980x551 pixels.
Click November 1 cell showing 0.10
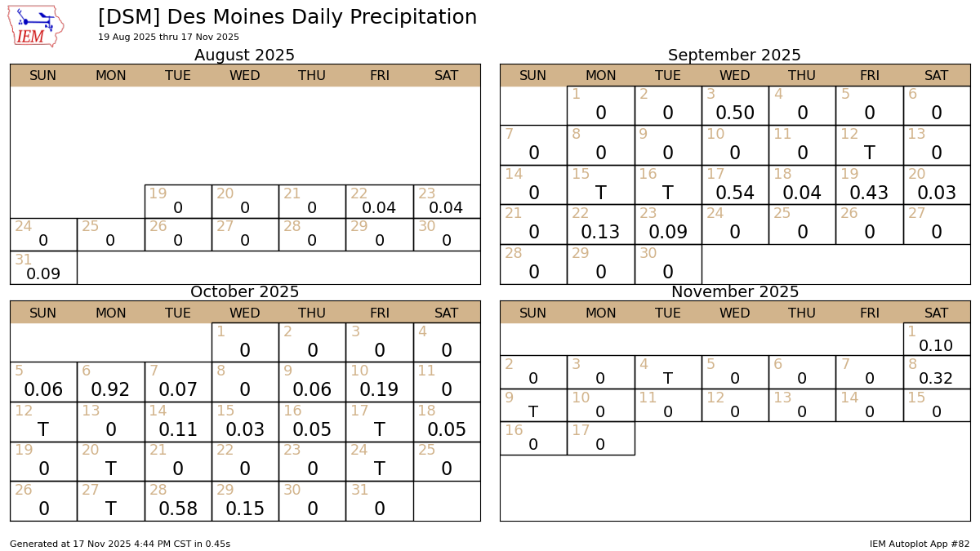(x=936, y=339)
